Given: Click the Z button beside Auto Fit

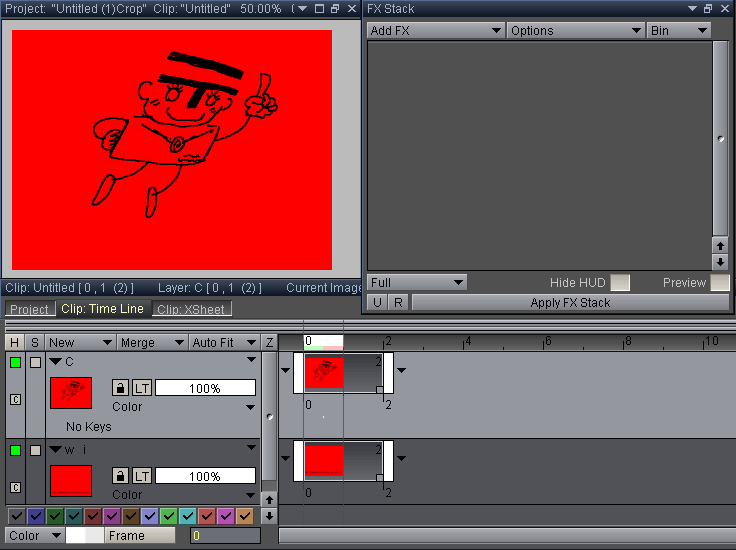Looking at the screenshot, I should (x=269, y=343).
